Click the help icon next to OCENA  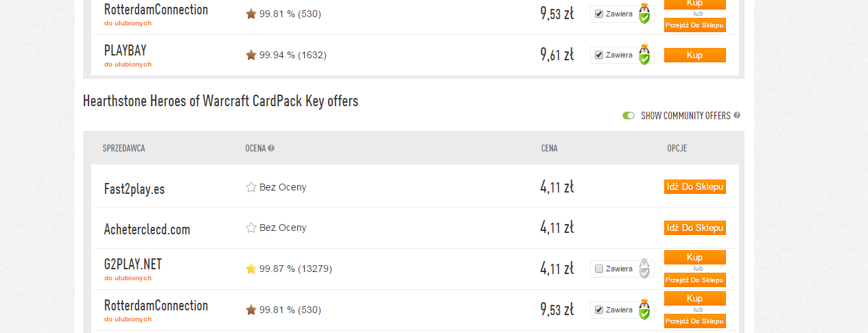tap(271, 148)
